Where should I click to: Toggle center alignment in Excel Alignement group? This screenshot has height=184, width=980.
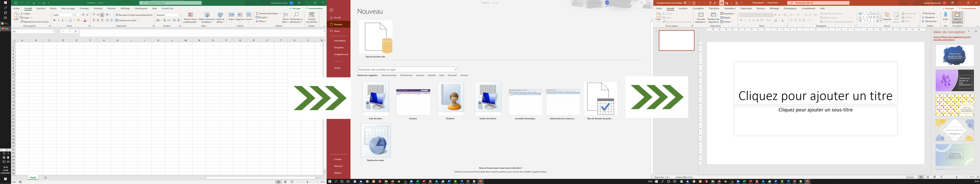[98, 21]
